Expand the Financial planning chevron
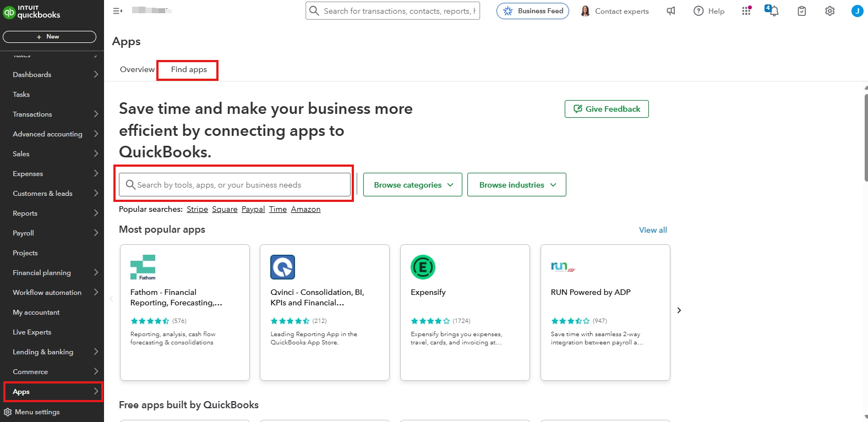 coord(96,272)
